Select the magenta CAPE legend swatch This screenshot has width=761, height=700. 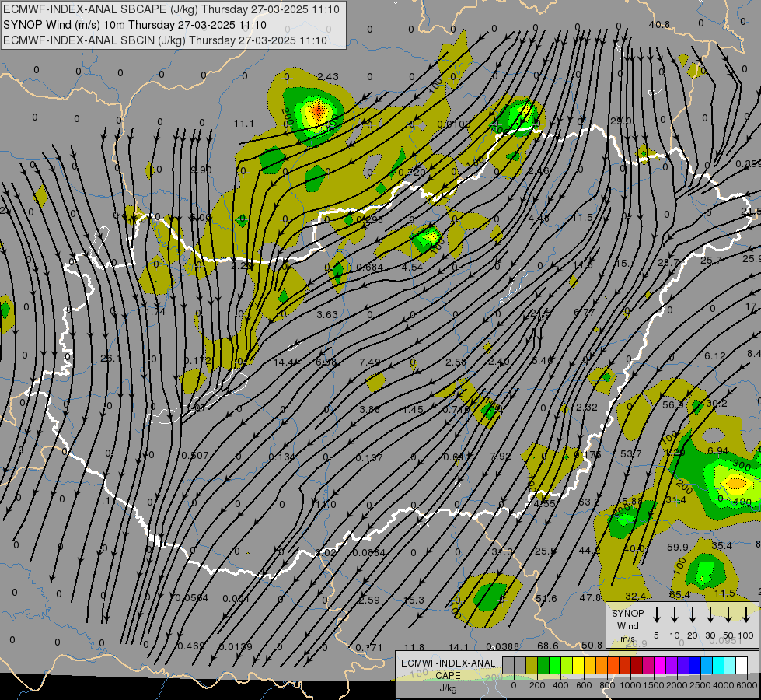(660, 666)
